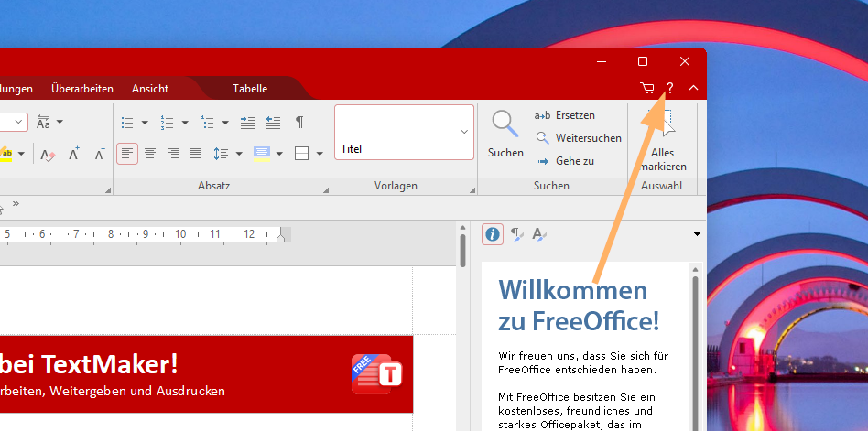Toggle pilcrow formatting marks display
The image size is (868, 431).
[x=298, y=123]
